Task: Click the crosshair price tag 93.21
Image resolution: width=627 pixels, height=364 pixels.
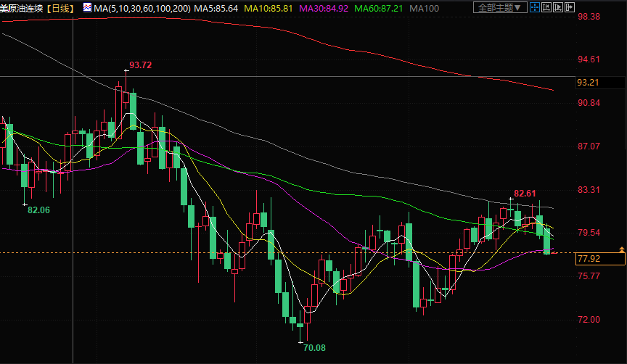Action: tap(589, 83)
